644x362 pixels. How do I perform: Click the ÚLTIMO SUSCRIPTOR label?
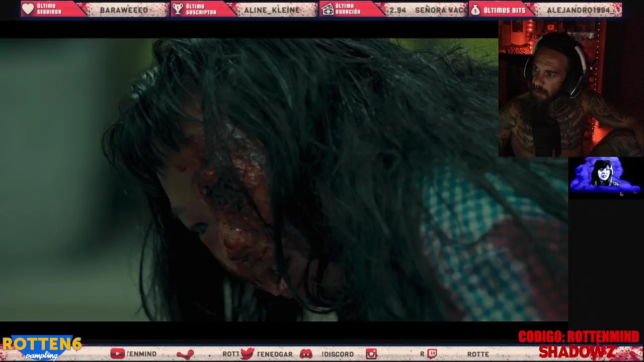coord(201,9)
